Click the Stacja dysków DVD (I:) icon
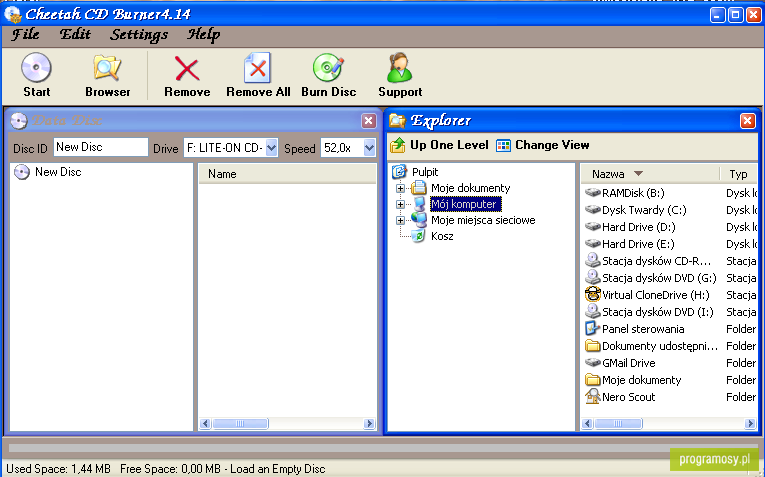The width and height of the screenshot is (765, 477). [x=592, y=312]
